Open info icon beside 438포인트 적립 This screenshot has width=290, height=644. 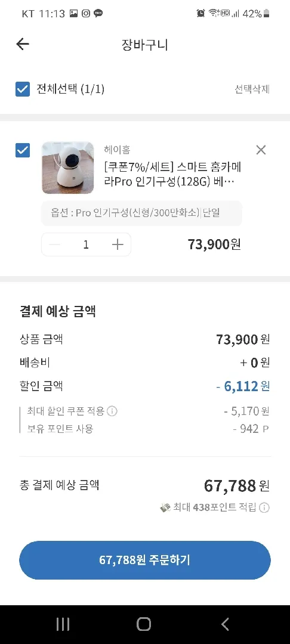(x=264, y=508)
